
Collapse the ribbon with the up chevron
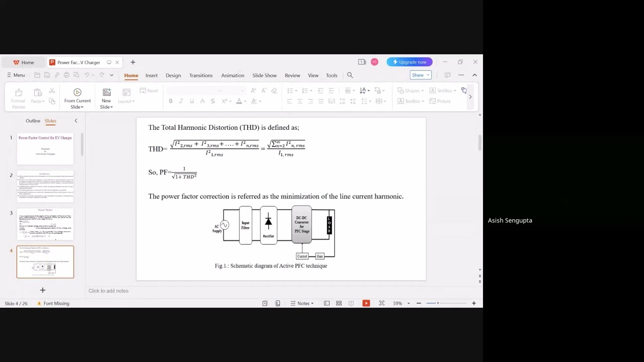coord(474,75)
